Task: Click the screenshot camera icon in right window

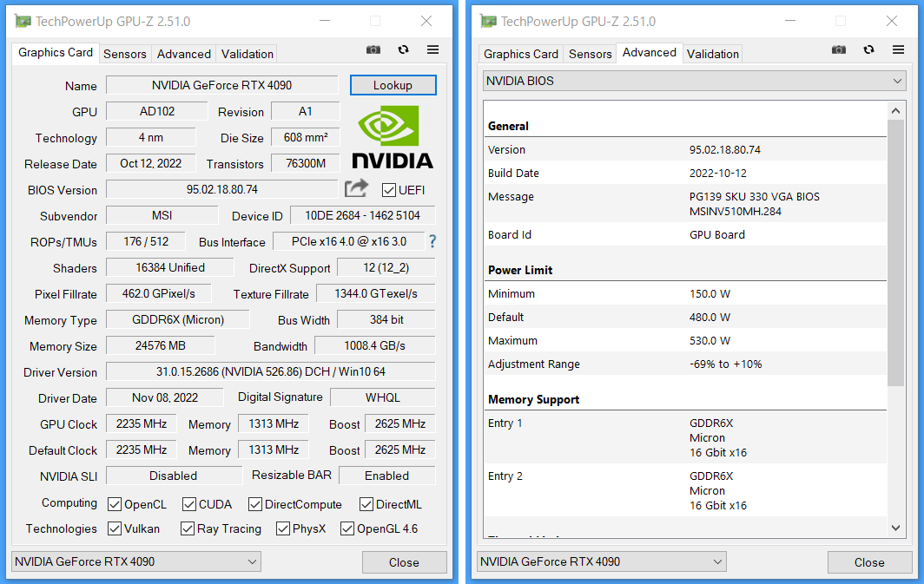Action: pos(839,50)
